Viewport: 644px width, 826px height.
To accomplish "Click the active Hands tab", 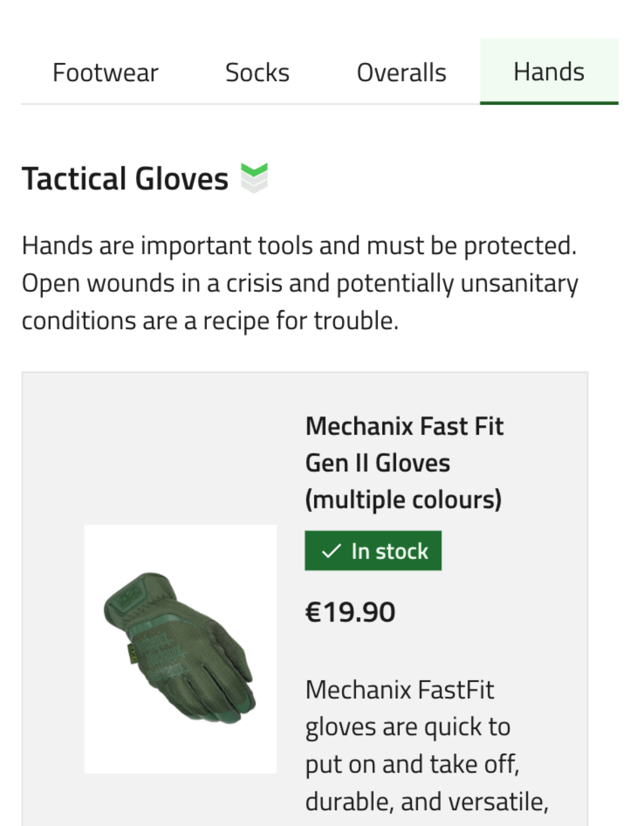I will click(x=549, y=72).
